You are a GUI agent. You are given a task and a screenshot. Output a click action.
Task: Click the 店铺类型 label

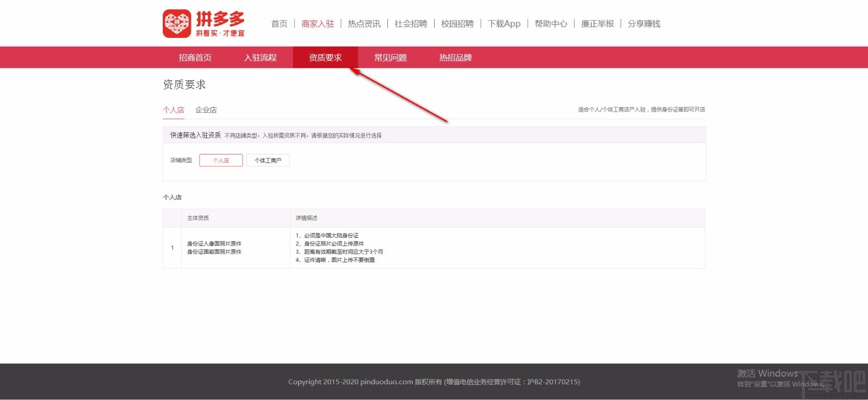coord(181,160)
